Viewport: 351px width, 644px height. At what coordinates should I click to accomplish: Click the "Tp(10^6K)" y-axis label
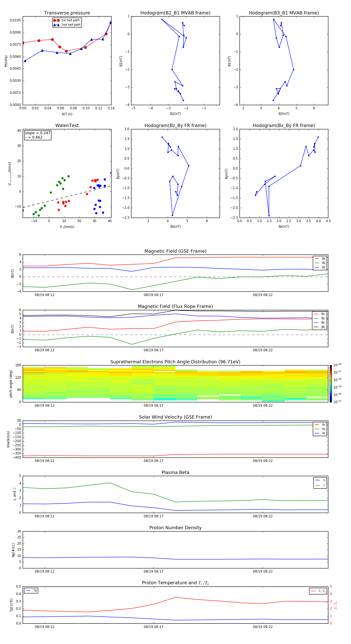pos(11,605)
